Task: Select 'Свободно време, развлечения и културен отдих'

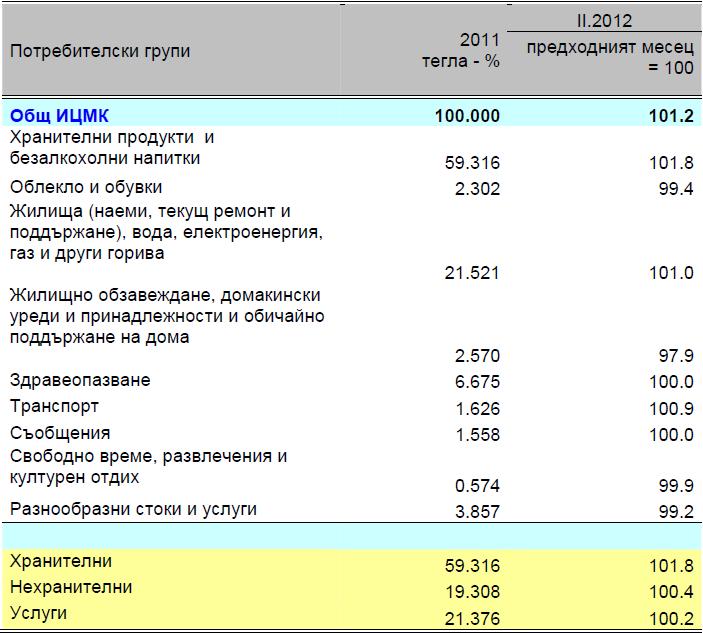Action: tap(148, 467)
